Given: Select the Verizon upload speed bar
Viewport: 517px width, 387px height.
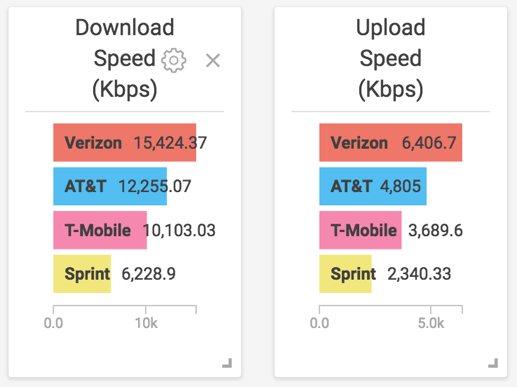Looking at the screenshot, I should click(x=391, y=143).
